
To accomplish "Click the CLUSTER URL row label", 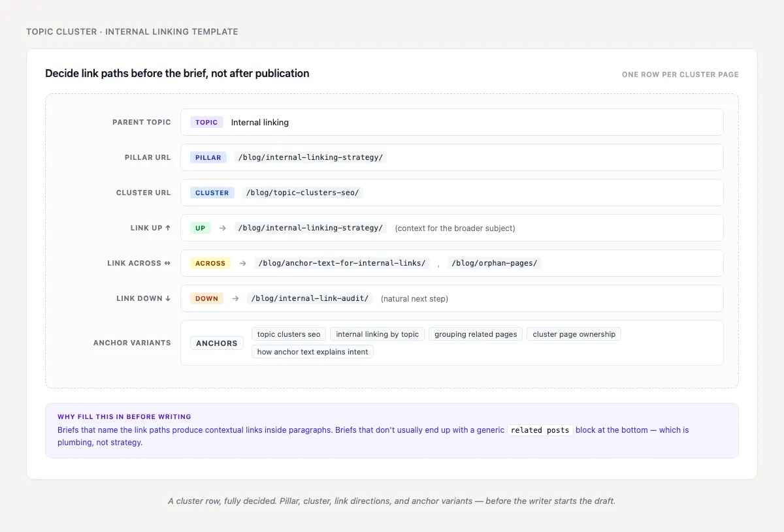I will click(144, 193).
